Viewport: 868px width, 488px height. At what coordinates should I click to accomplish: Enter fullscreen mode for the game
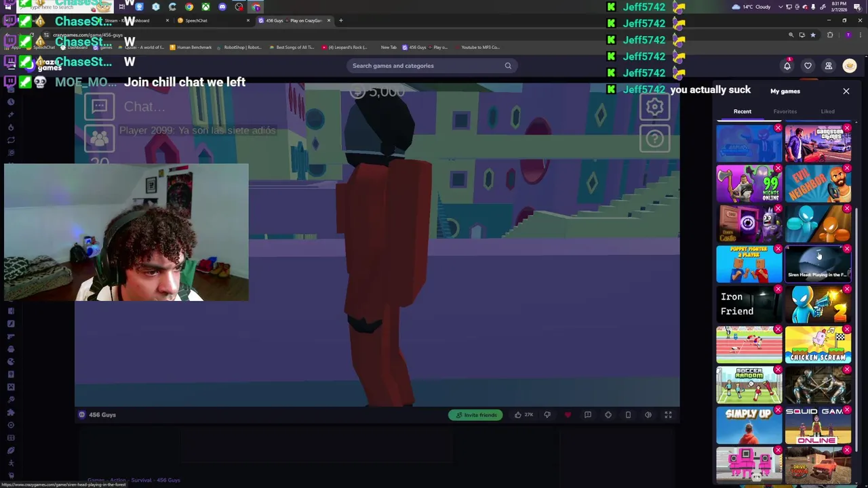point(668,415)
